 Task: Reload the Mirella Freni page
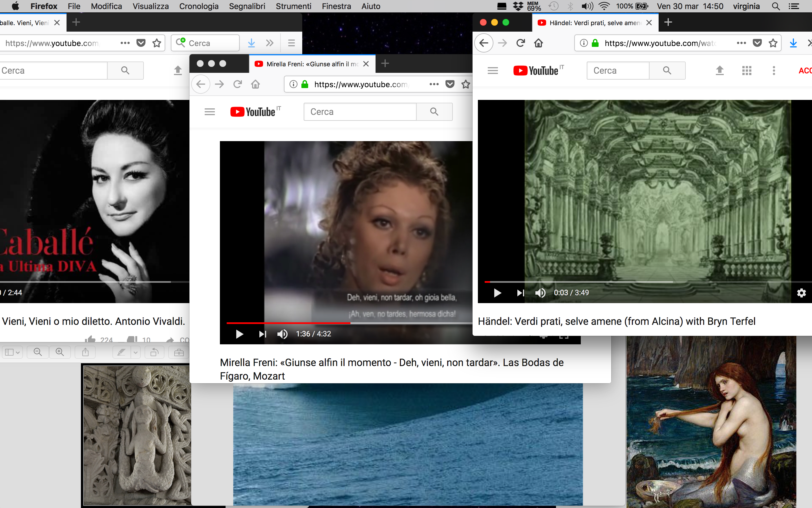238,84
